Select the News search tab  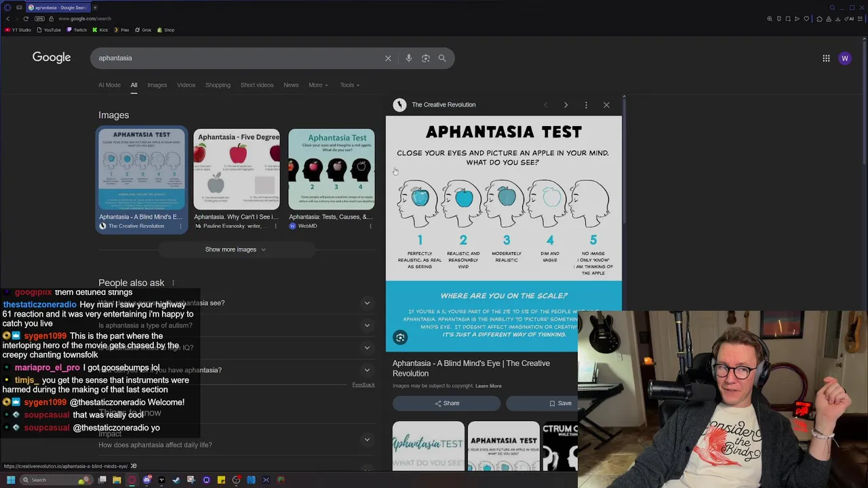tap(291, 85)
